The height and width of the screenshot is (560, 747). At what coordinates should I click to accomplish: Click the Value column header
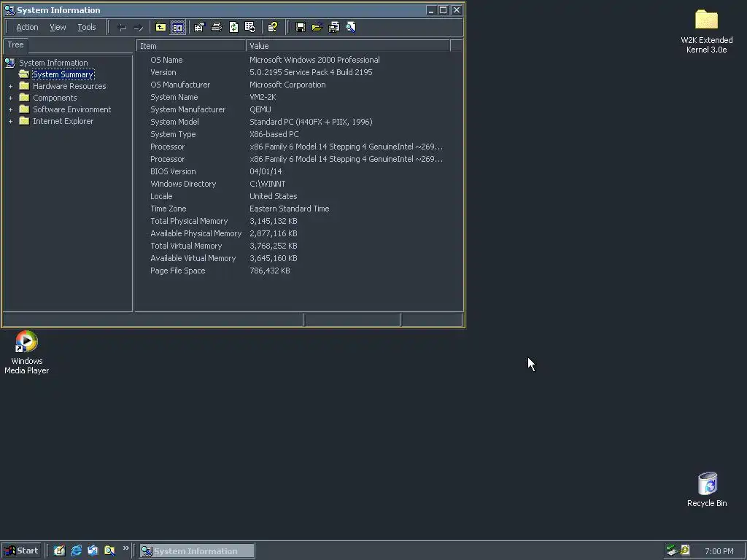pos(348,46)
